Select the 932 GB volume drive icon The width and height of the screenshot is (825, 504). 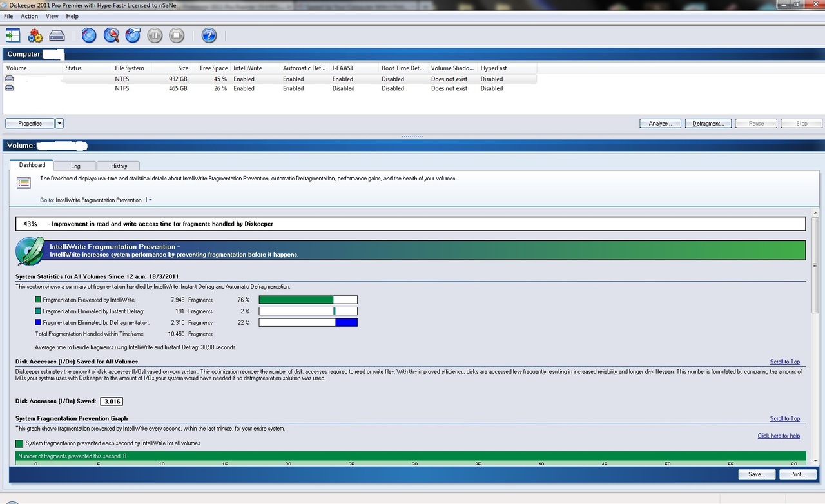tap(10, 79)
